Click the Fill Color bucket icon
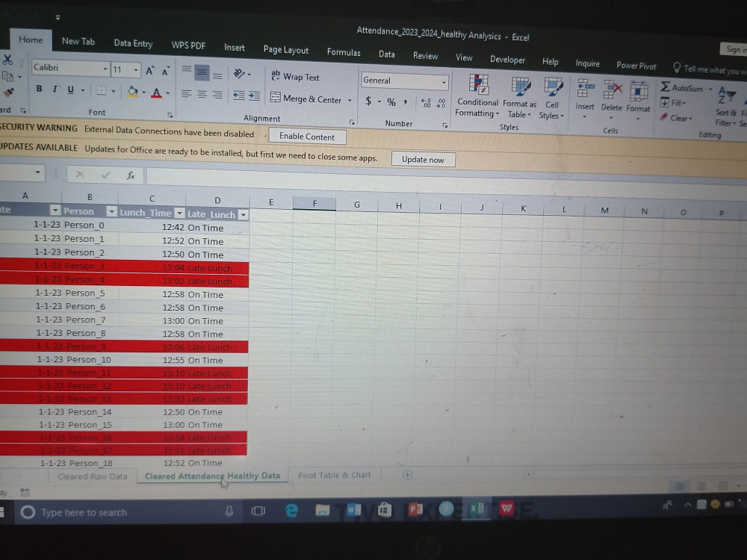 [x=132, y=91]
